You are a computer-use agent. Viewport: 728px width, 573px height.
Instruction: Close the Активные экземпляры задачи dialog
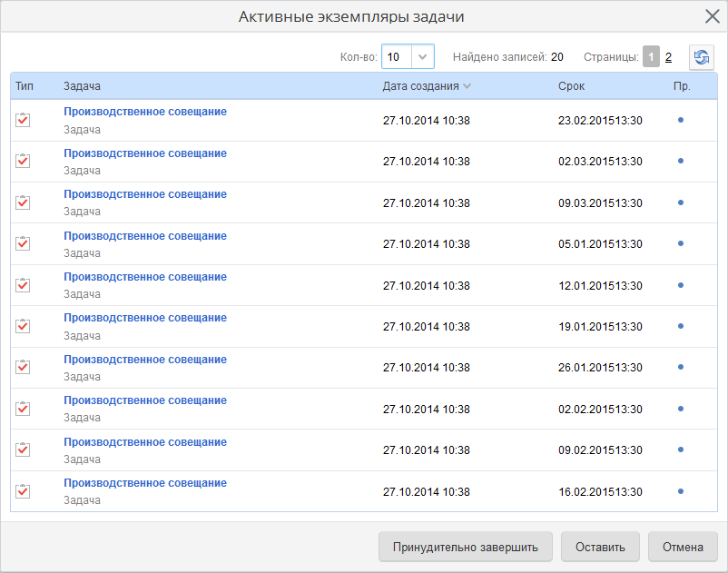coord(713,16)
